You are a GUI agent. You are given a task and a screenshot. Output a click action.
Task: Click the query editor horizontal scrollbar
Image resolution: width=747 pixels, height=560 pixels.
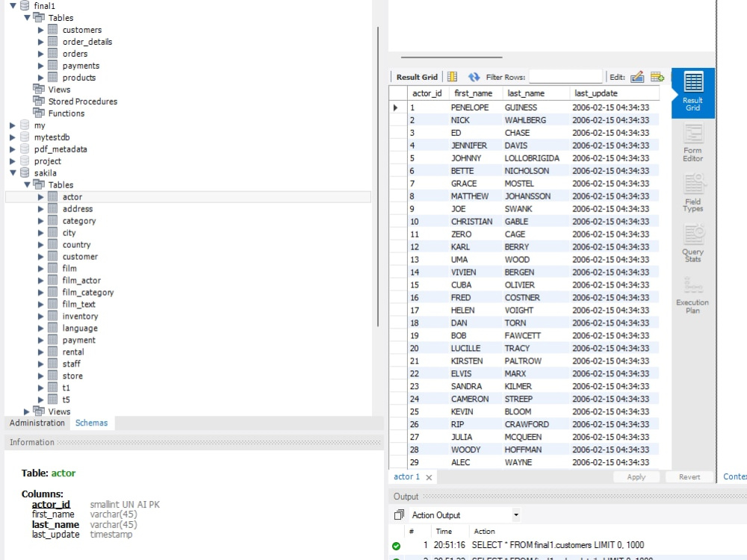pyautogui.click(x=452, y=57)
